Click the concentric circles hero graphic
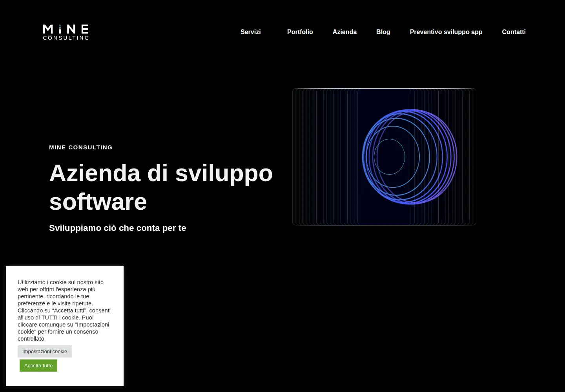The height and width of the screenshot is (392, 565). tap(384, 157)
